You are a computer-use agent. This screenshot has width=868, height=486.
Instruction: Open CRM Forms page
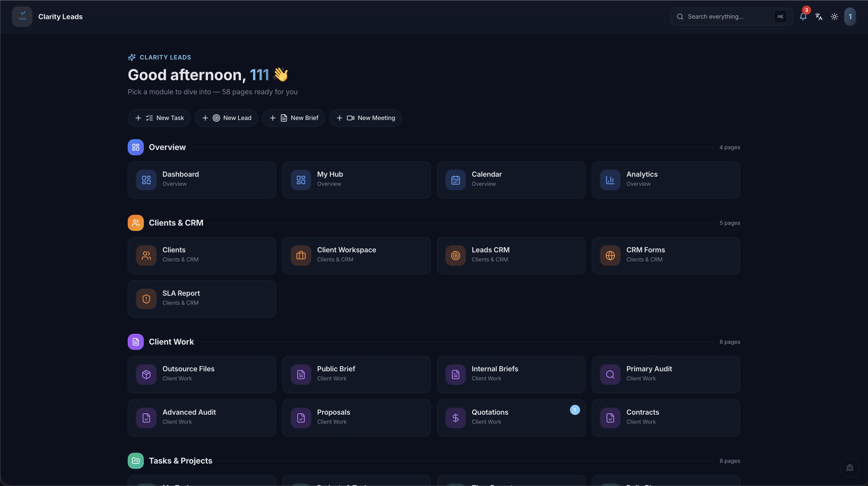pyautogui.click(x=666, y=255)
